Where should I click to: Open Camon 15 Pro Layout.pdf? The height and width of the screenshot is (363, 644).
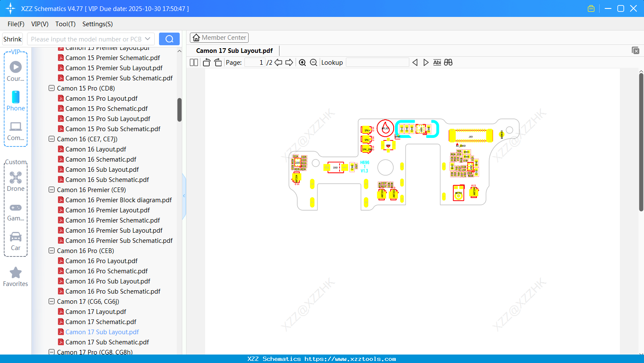pyautogui.click(x=101, y=99)
